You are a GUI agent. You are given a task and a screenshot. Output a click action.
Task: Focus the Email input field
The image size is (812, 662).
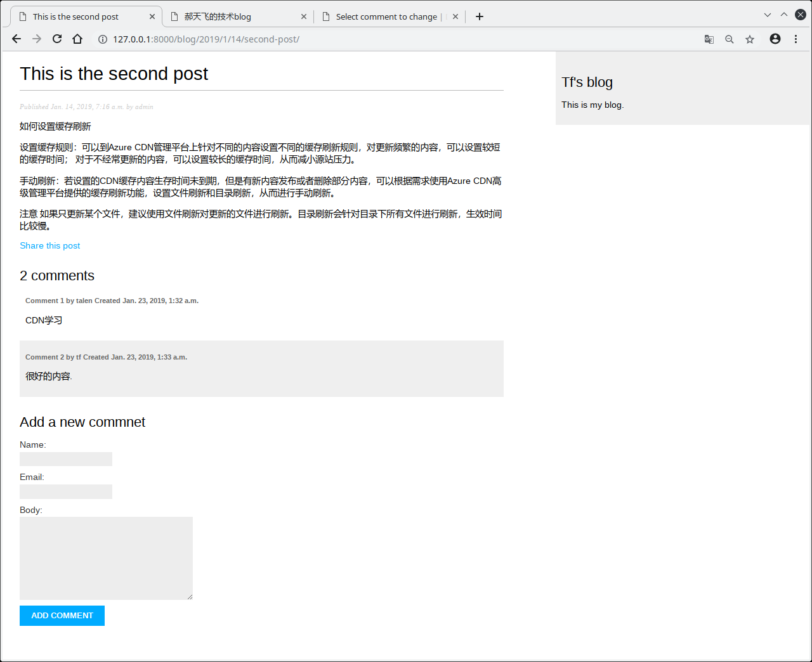coord(66,491)
